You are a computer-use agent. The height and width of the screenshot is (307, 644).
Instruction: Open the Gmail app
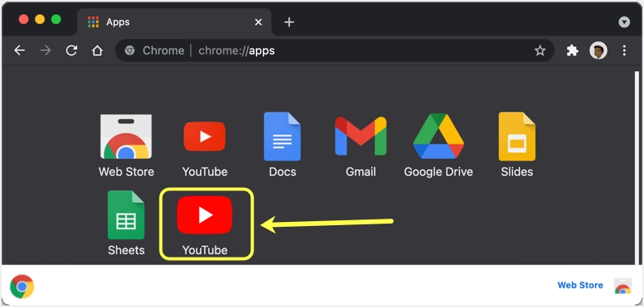(360, 136)
